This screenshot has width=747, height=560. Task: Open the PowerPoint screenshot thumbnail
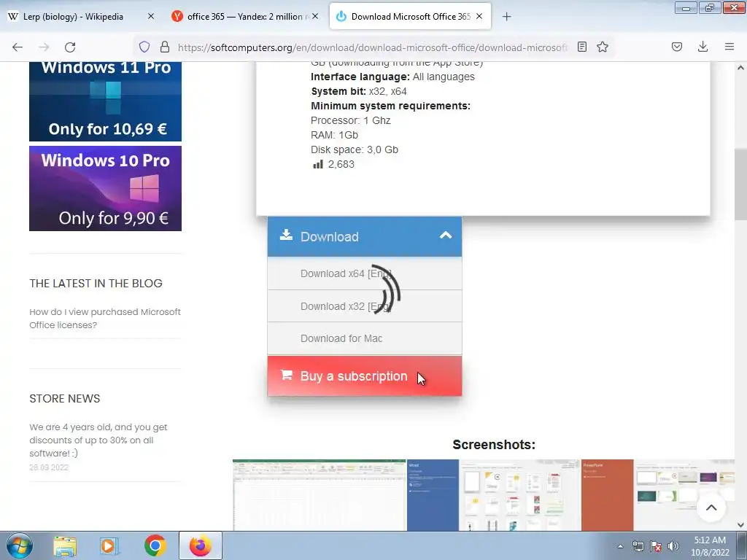coord(658,495)
